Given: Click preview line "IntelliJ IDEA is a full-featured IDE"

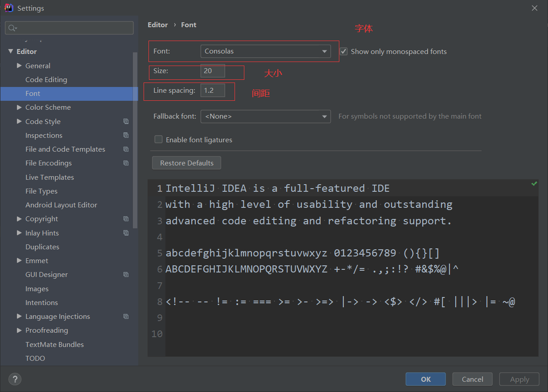Looking at the screenshot, I should (x=277, y=188).
